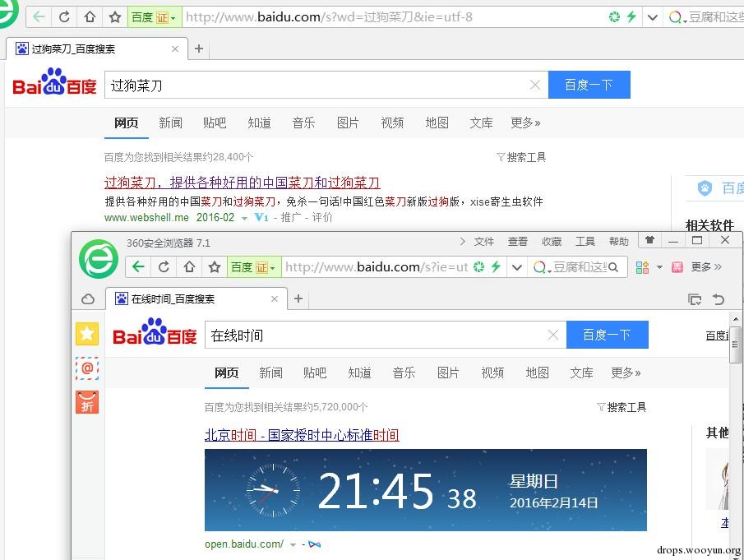The height and width of the screenshot is (560, 744).
Task: Open 北京时间 - 国家授时中心标准时间 link
Action: [302, 435]
